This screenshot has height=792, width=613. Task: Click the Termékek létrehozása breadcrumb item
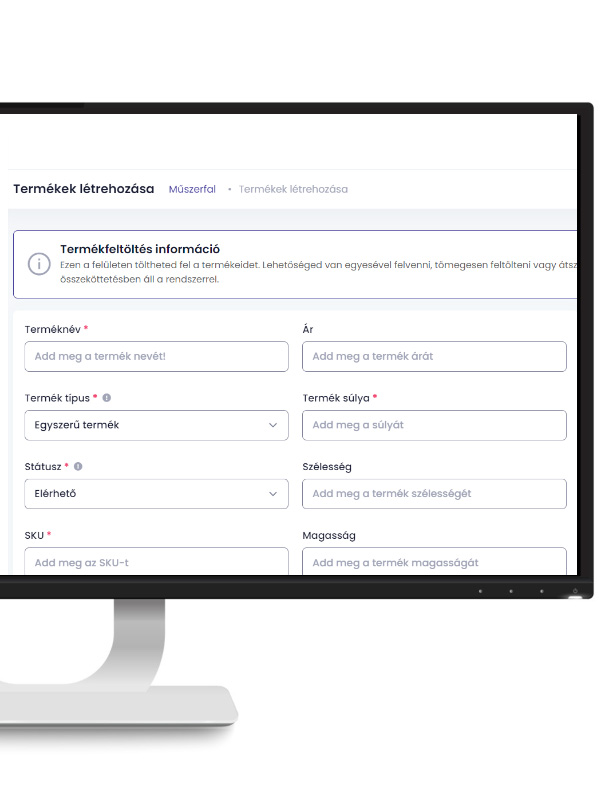[x=293, y=189]
